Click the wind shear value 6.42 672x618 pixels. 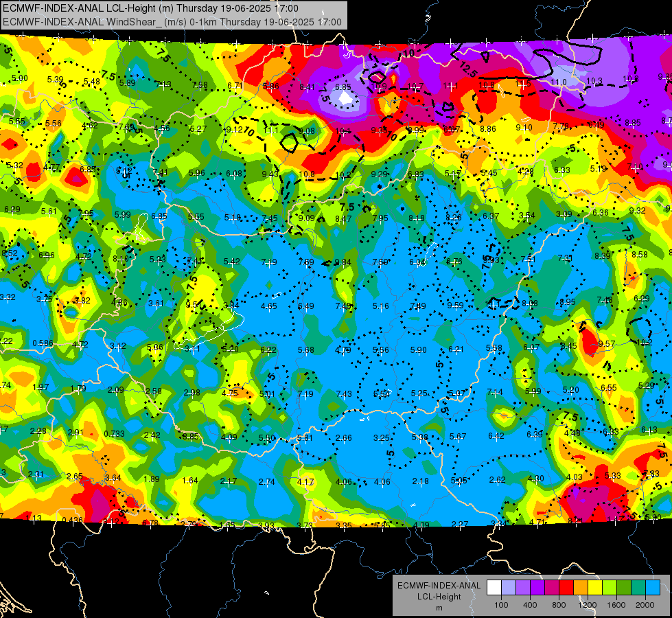496,436
